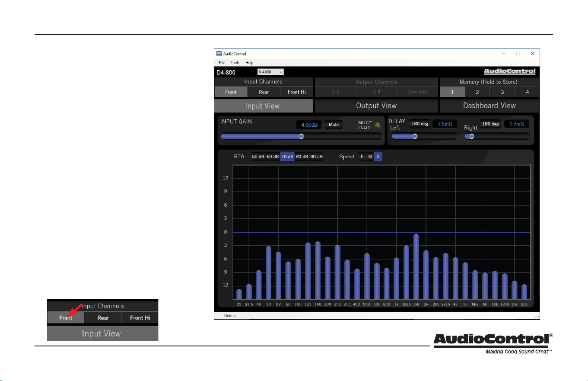Recall memory preset 4
Screen dimensions: 588x381
(527, 92)
